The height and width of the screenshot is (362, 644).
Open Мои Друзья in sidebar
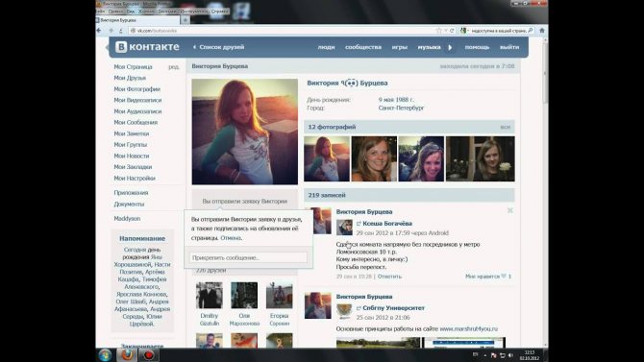[x=130, y=78]
